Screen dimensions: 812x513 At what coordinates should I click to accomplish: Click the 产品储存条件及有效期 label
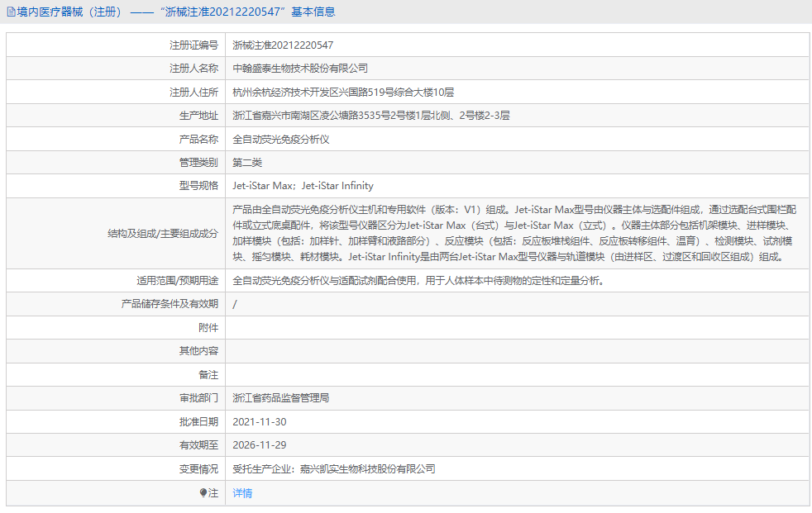[x=170, y=303]
